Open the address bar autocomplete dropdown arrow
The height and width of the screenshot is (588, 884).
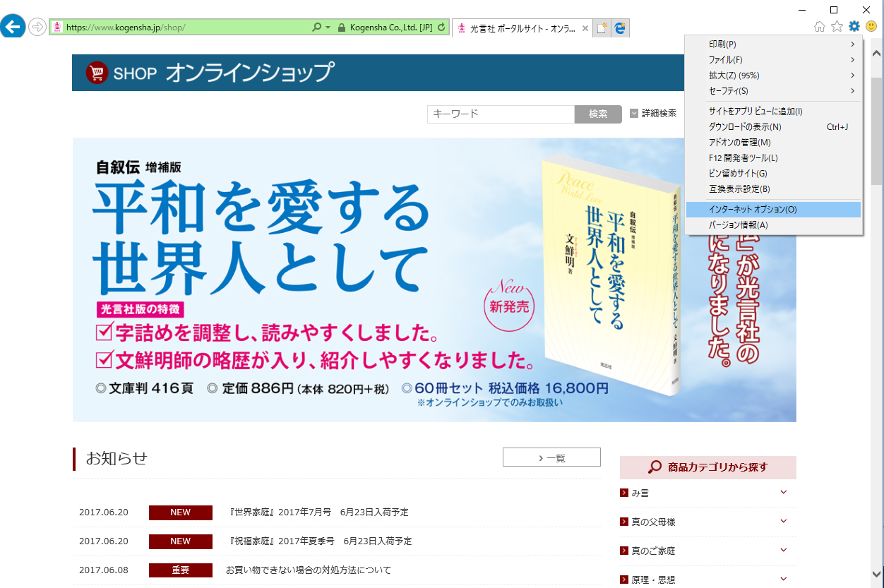point(328,28)
